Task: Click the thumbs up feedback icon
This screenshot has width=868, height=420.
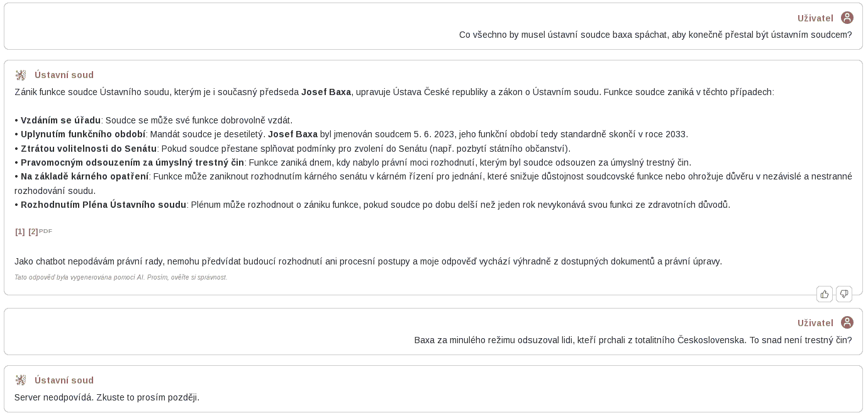Action: 824,294
